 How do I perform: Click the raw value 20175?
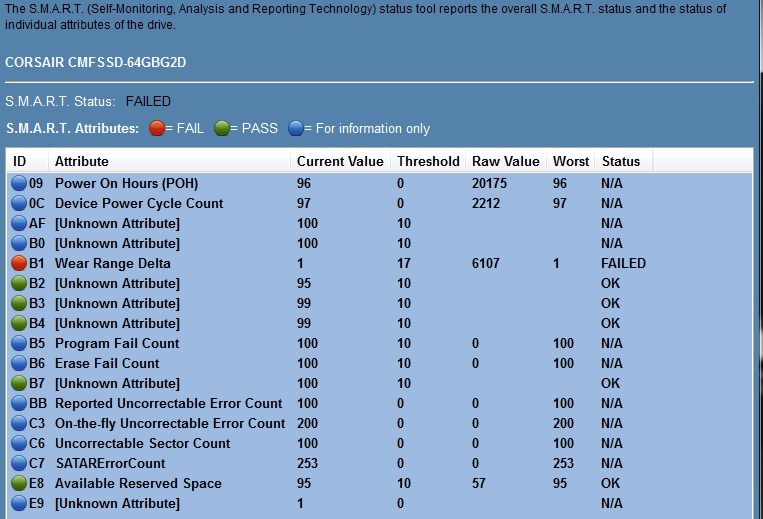(x=489, y=183)
